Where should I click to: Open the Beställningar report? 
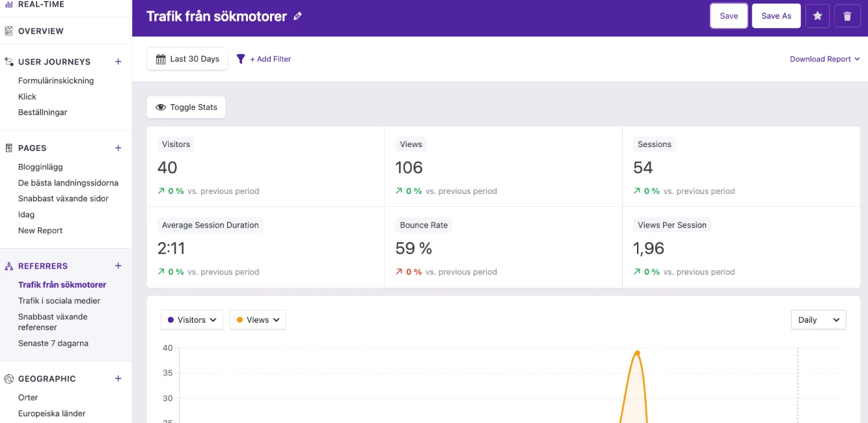click(x=43, y=113)
